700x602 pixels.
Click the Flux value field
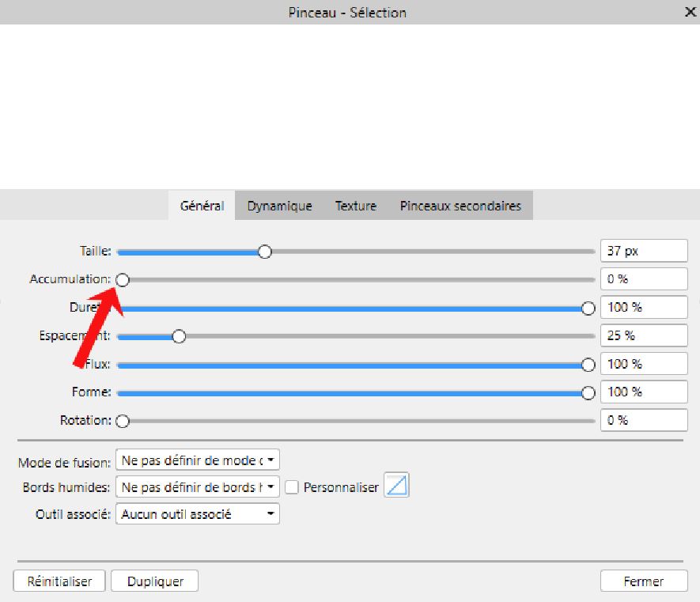pyautogui.click(x=644, y=364)
